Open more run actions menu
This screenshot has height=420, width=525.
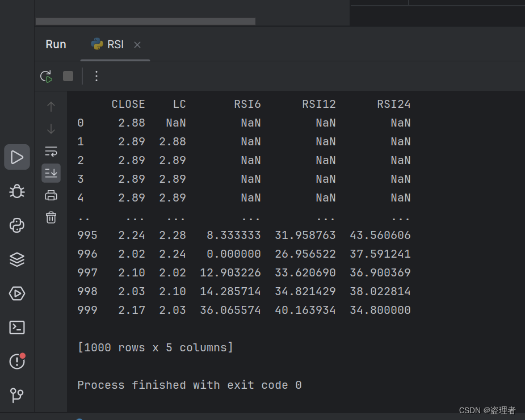coord(96,76)
